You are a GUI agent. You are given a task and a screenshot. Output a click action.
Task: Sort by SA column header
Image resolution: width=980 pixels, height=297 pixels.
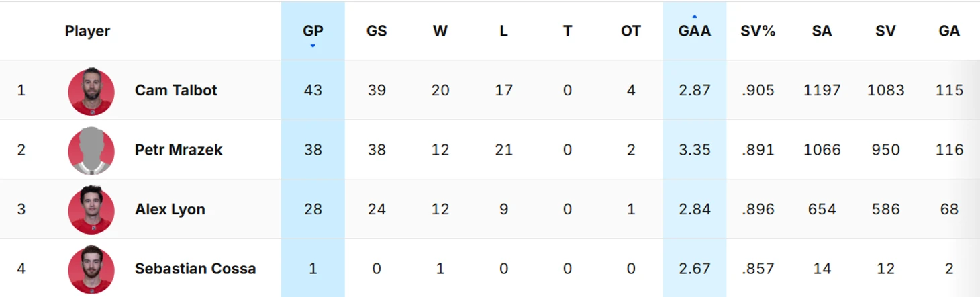pos(822,31)
